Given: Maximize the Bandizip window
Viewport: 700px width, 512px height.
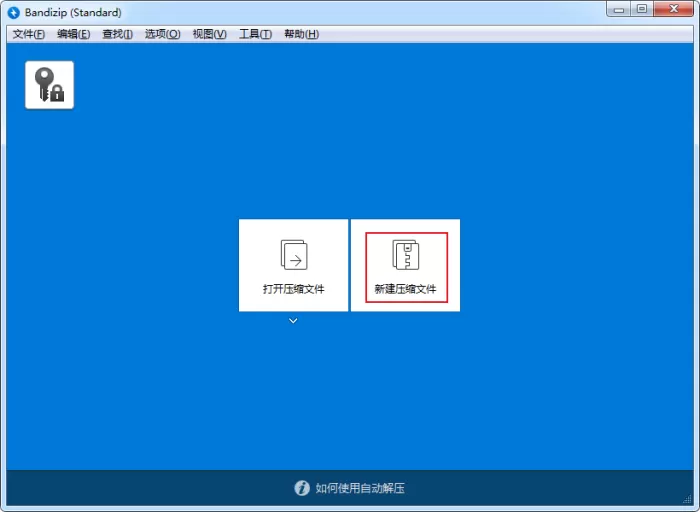Looking at the screenshot, I should (x=642, y=9).
